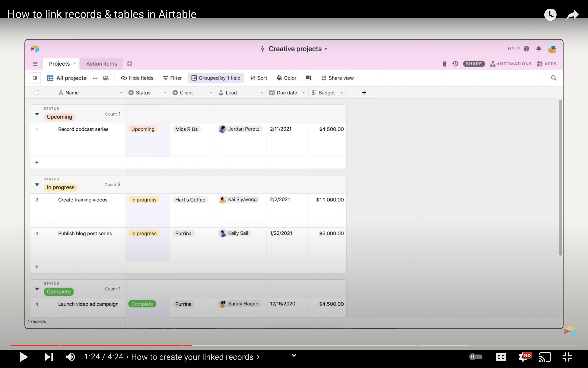Select the Kelly Sall lead cell
This screenshot has width=588, height=368.
coord(241,244)
